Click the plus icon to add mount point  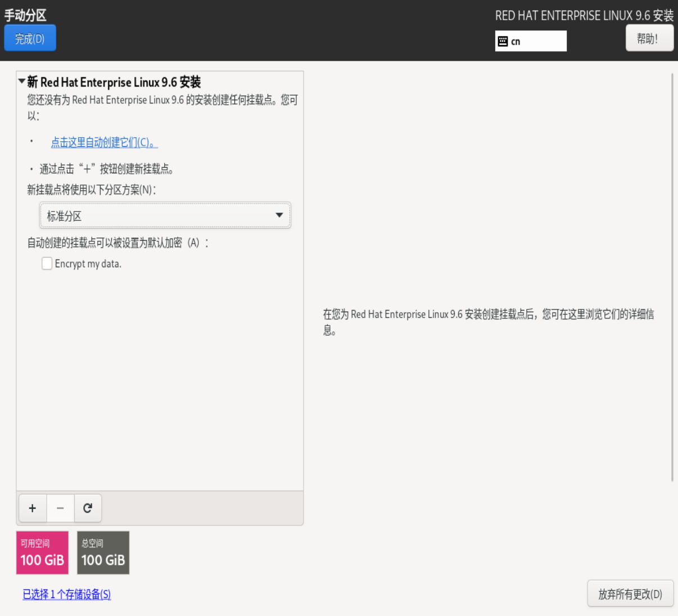[33, 508]
